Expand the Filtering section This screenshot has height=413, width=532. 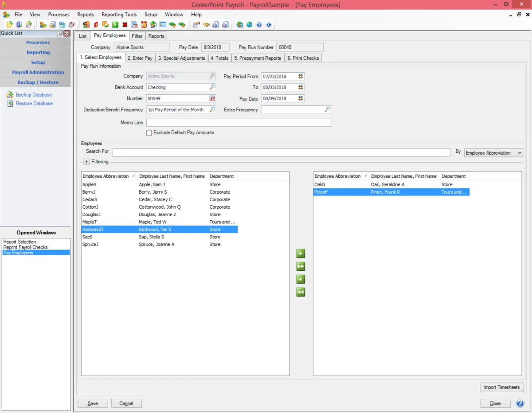pyautogui.click(x=87, y=162)
